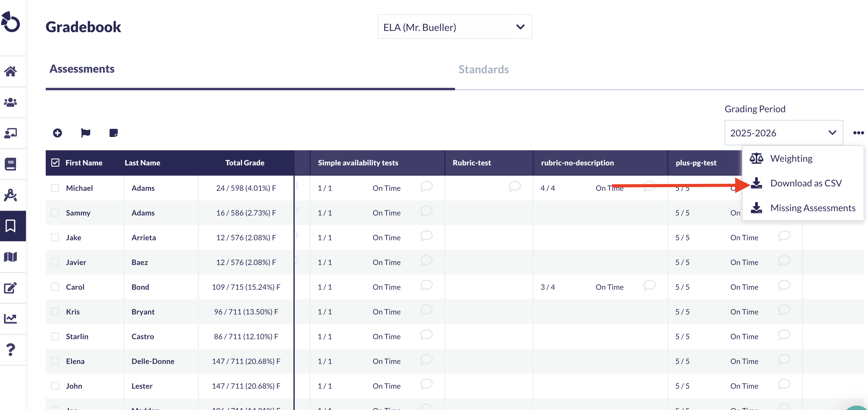This screenshot has height=410, width=868.
Task: Switch to the Standards tab
Action: pos(483,69)
